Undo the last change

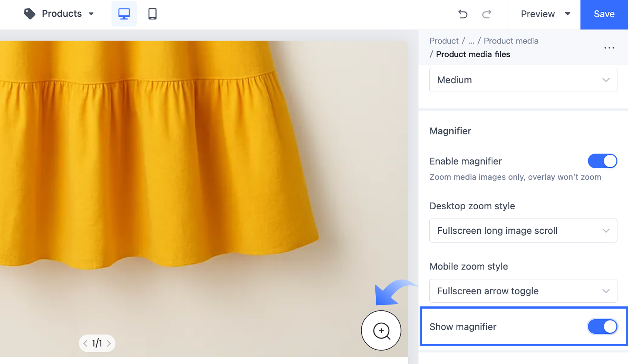pyautogui.click(x=463, y=14)
